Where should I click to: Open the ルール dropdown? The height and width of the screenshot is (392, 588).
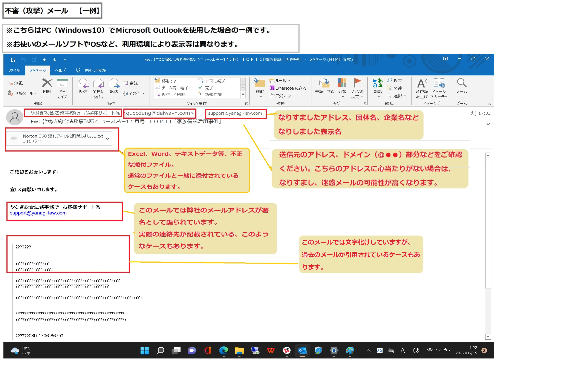(x=280, y=81)
